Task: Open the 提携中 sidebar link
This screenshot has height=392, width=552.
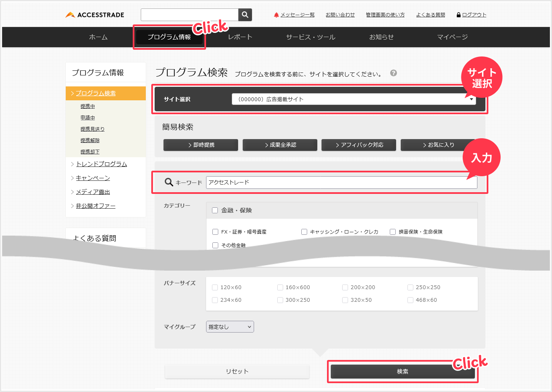Action: point(88,106)
